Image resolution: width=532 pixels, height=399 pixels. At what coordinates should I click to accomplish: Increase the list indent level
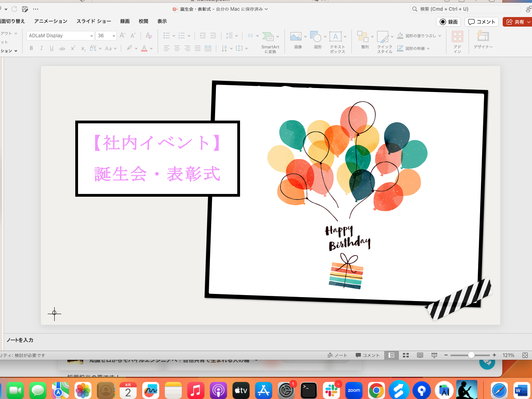[x=213, y=35]
